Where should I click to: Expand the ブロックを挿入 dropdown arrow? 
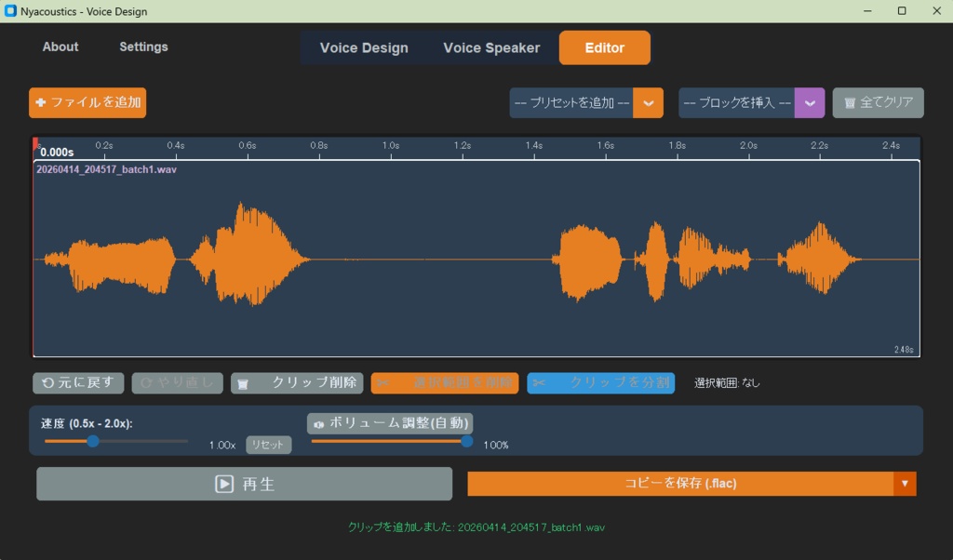[x=809, y=102]
